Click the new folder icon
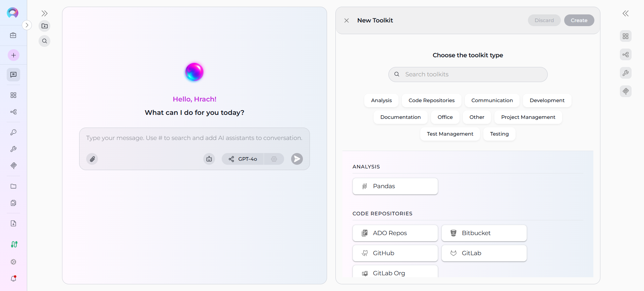The width and height of the screenshot is (644, 291). tap(45, 26)
